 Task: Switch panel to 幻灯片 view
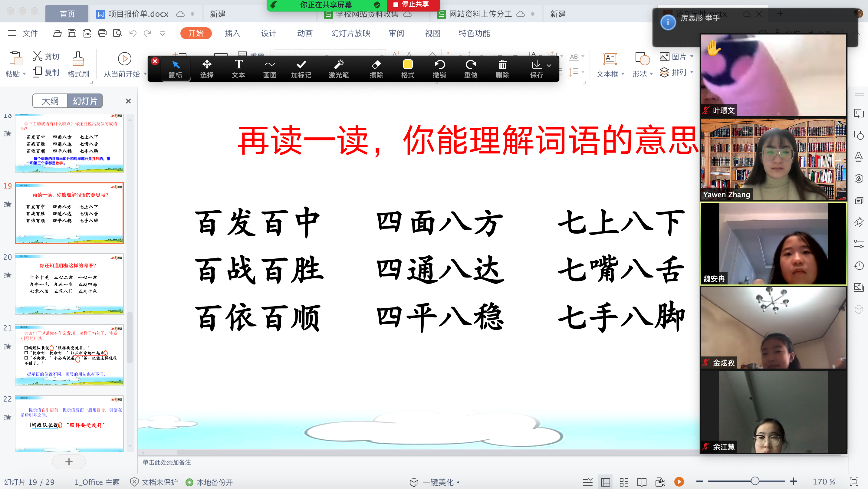[x=84, y=101]
